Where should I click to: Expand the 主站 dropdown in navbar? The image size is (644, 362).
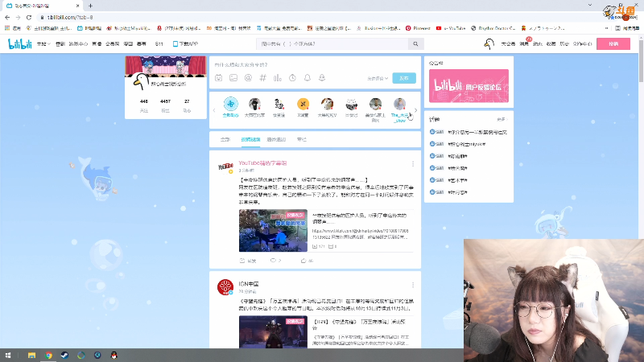[x=43, y=44]
